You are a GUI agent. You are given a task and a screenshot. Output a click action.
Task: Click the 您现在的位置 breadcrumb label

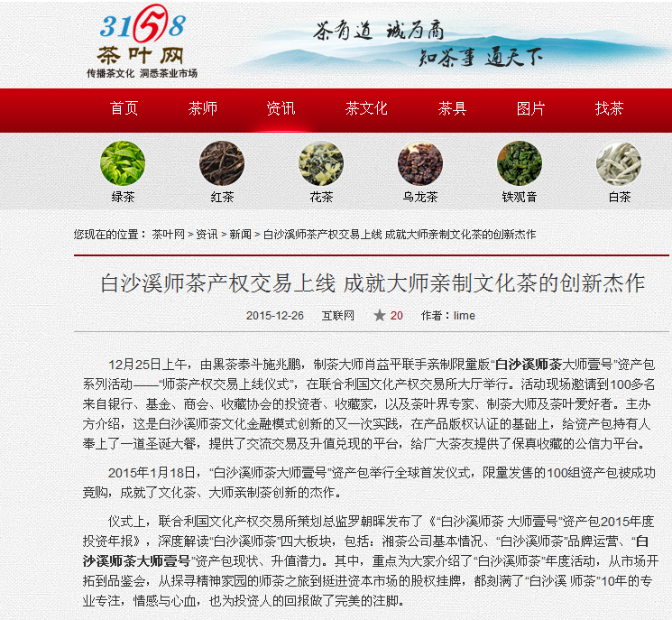coord(110,235)
